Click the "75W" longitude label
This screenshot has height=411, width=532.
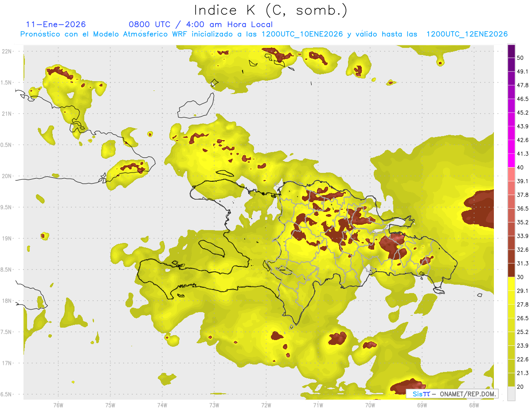click(x=110, y=405)
